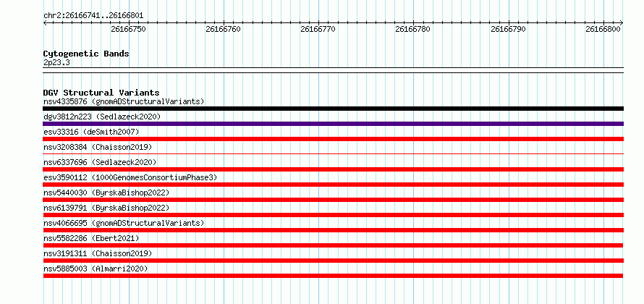Image resolution: width=644 pixels, height=304 pixels.
Task: Click the nsv4066695 gnomADStructuralVariants label
Action: click(124, 223)
